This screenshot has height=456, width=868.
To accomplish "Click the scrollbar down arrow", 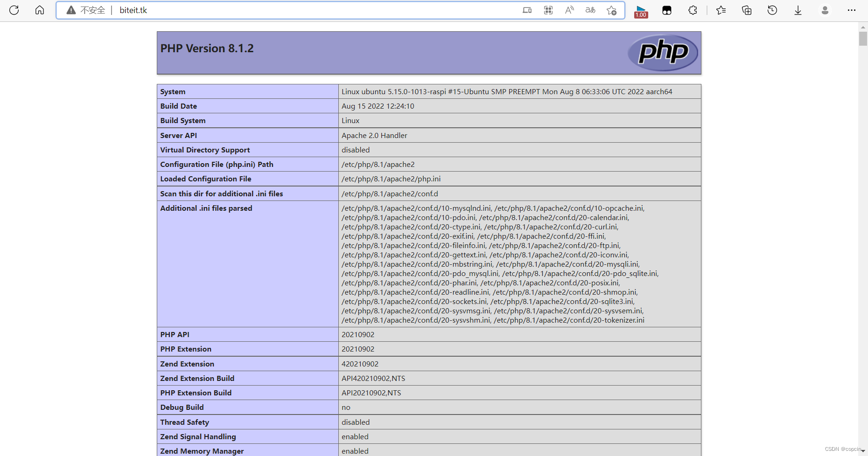I will click(x=863, y=451).
